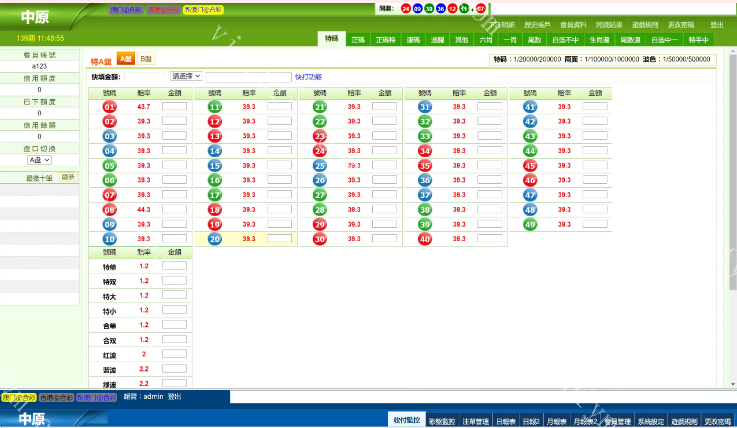This screenshot has width=737, height=428.
Task: Click the red number 40 ball
Action: click(x=425, y=239)
